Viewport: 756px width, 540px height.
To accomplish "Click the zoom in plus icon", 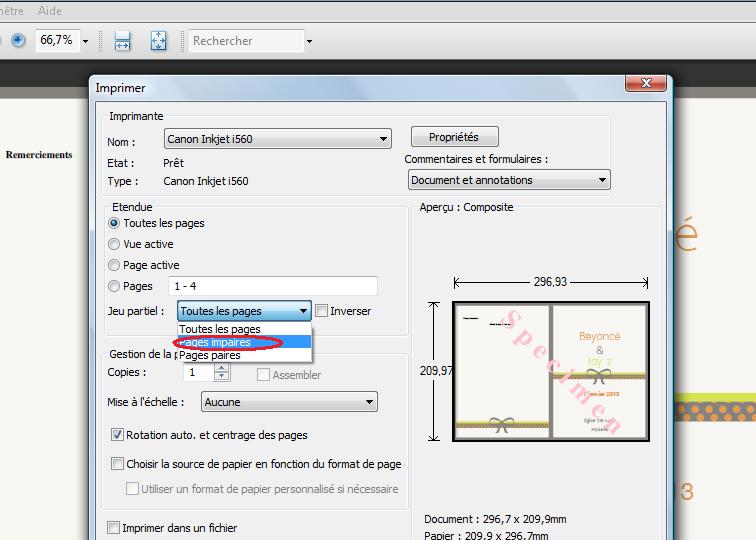I will (x=18, y=41).
